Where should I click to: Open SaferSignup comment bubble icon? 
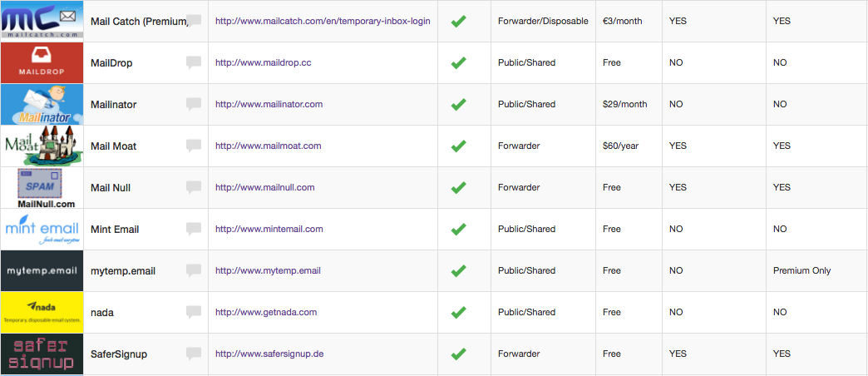tap(194, 354)
